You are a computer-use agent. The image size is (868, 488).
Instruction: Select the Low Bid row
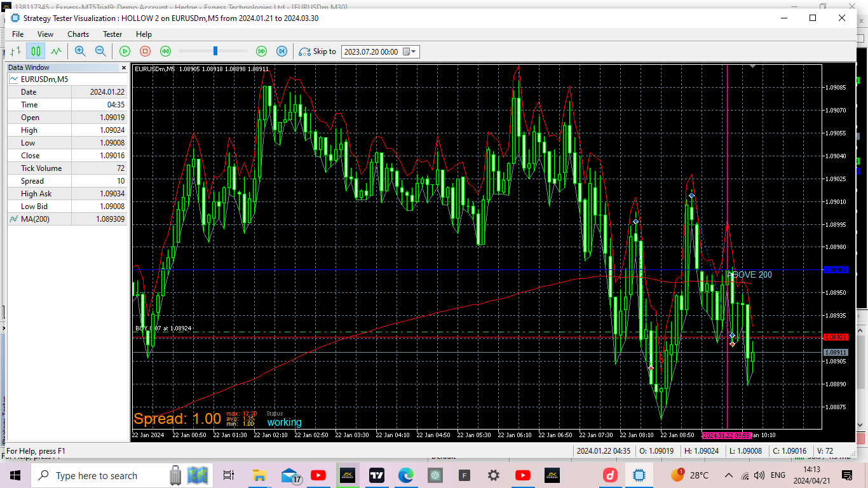click(x=67, y=207)
